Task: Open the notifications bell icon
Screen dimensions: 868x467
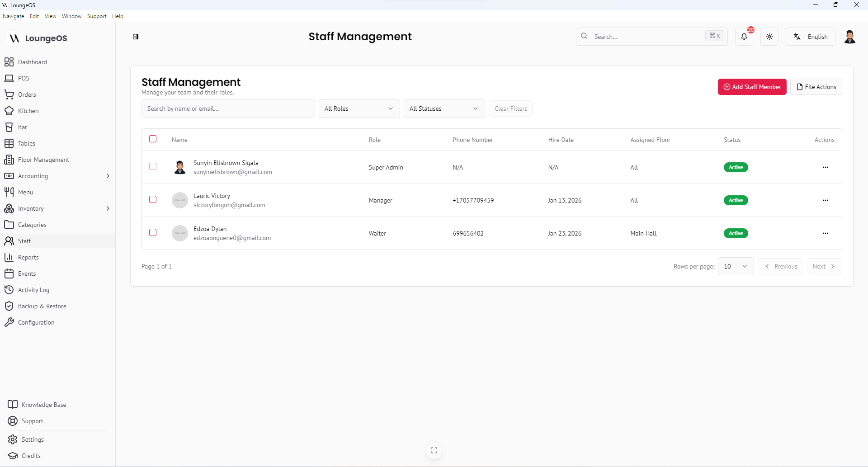Action: tap(744, 37)
